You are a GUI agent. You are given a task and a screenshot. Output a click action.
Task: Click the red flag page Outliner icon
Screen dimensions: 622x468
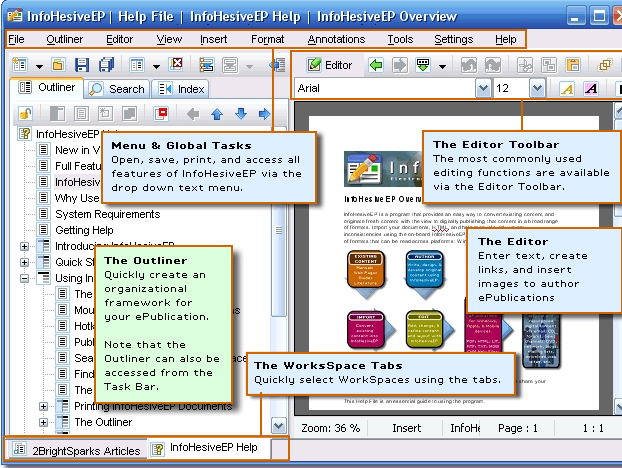click(x=161, y=114)
